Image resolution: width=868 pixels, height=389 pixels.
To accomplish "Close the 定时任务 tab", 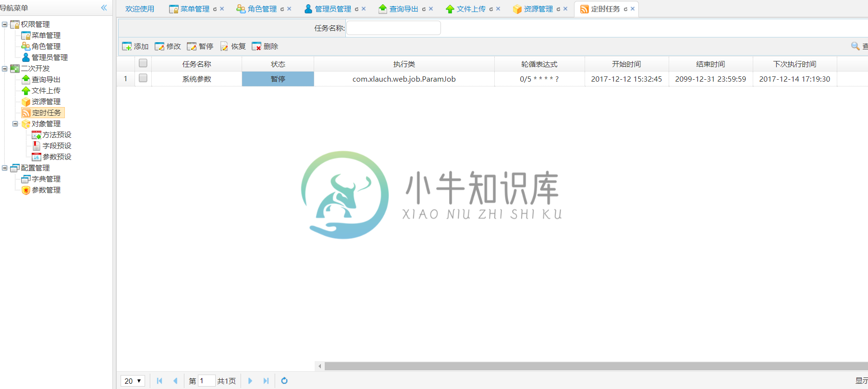I will (x=633, y=9).
